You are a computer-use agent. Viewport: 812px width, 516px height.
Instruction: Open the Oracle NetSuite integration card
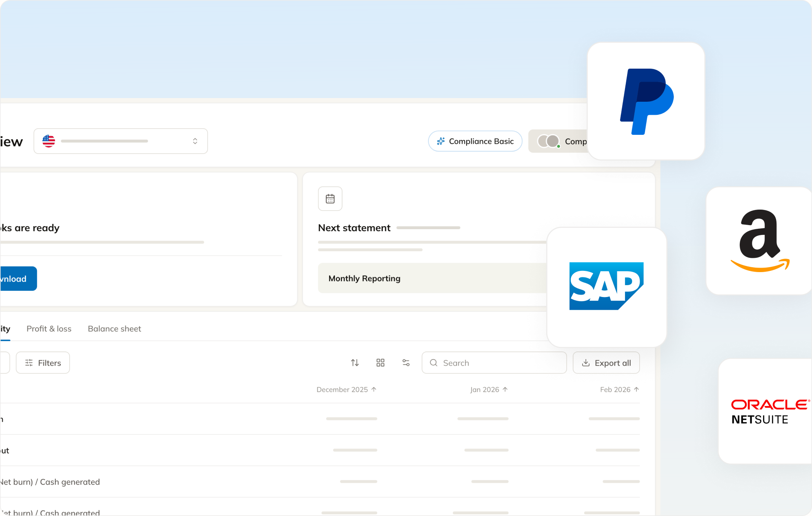click(x=765, y=411)
